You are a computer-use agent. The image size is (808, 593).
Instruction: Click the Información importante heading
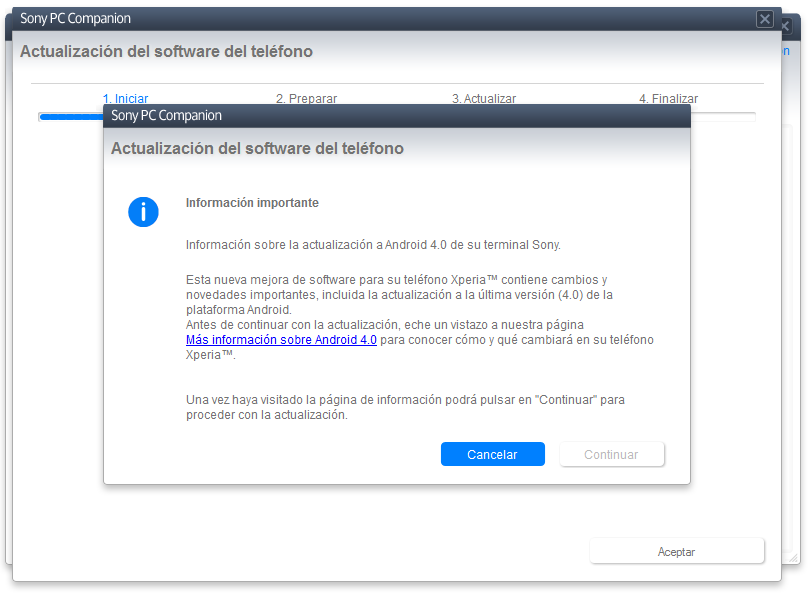(252, 202)
